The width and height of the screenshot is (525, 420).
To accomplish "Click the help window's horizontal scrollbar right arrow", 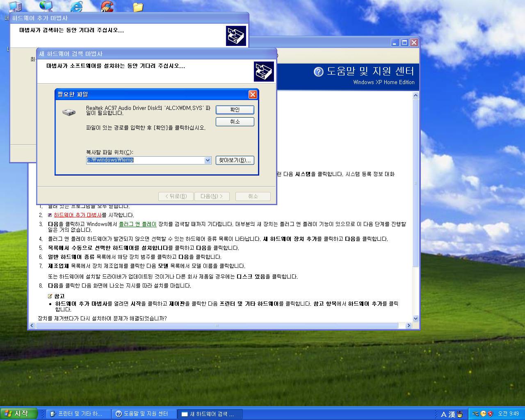I will coord(408,325).
